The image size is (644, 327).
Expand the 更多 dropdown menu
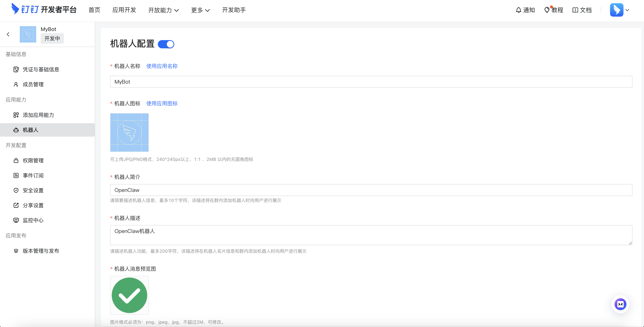click(x=200, y=10)
